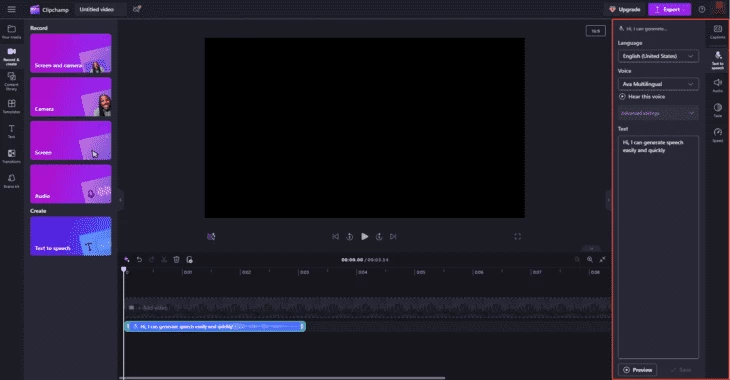Open Templates sidebar tab
Screen dimensions: 730x380
tap(12, 106)
